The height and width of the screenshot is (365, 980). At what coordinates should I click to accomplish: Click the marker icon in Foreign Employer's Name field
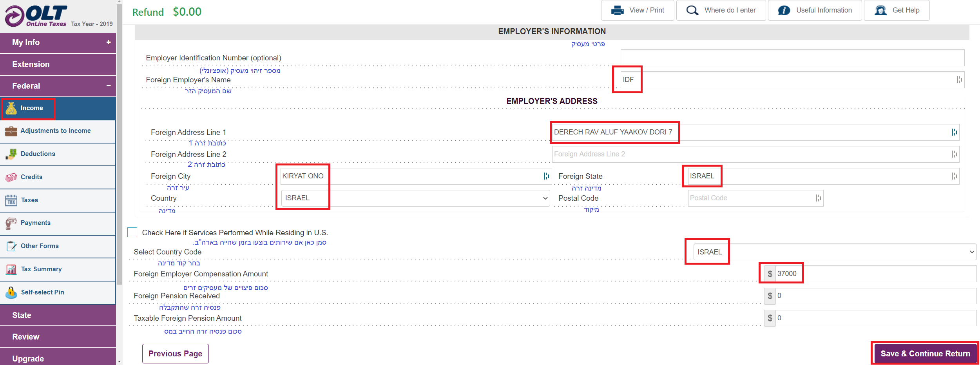pyautogui.click(x=959, y=80)
